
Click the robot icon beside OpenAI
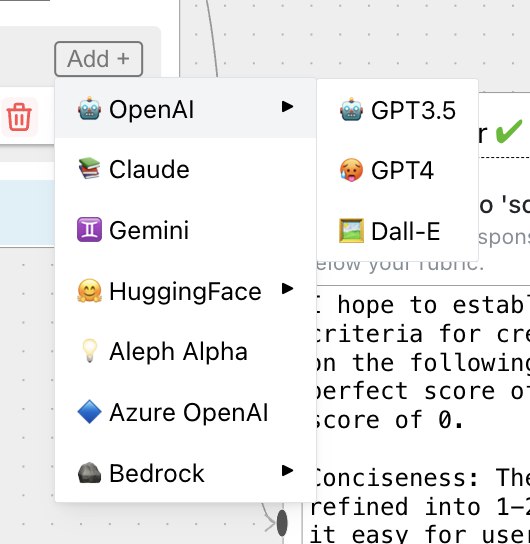click(89, 109)
